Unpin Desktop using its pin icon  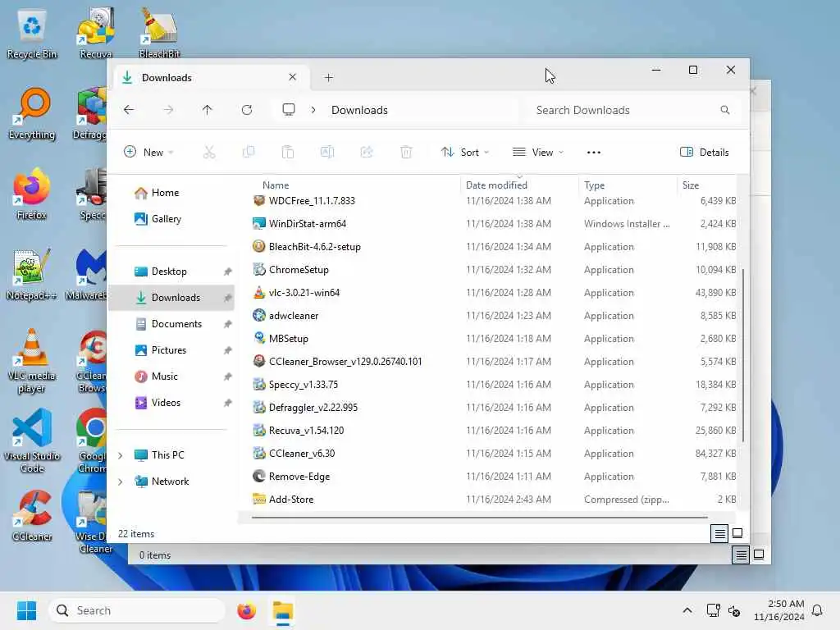(x=228, y=272)
